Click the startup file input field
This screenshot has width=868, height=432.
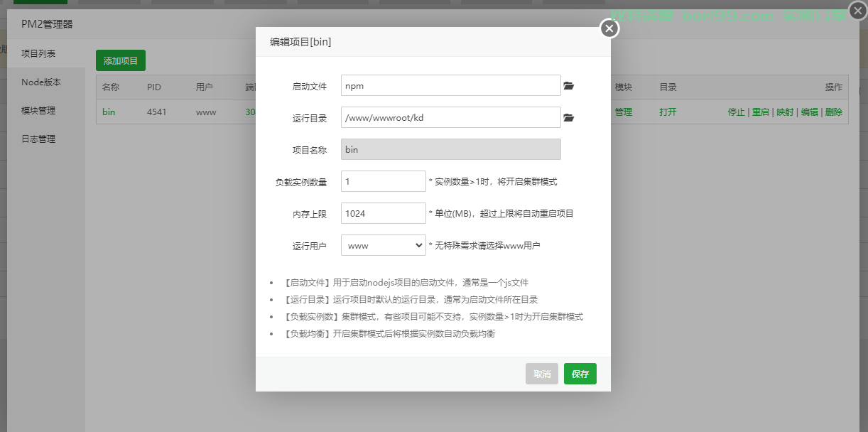click(451, 85)
